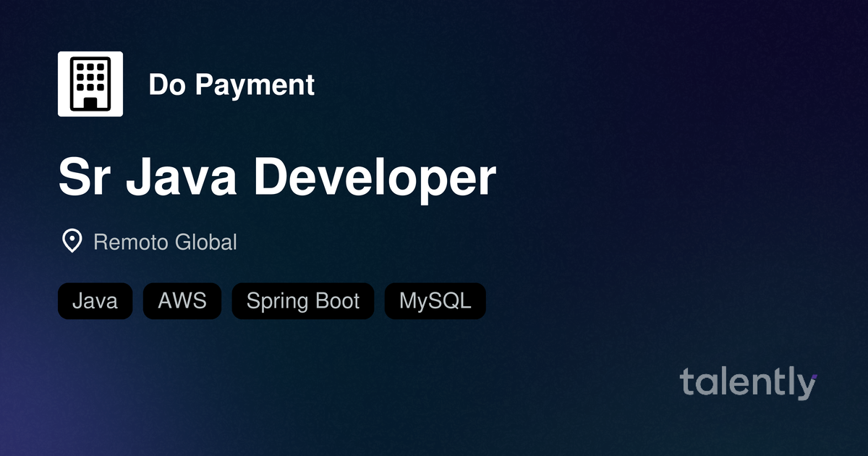Select the Spring Boot skill tag
This screenshot has width=868, height=456.
pos(303,301)
